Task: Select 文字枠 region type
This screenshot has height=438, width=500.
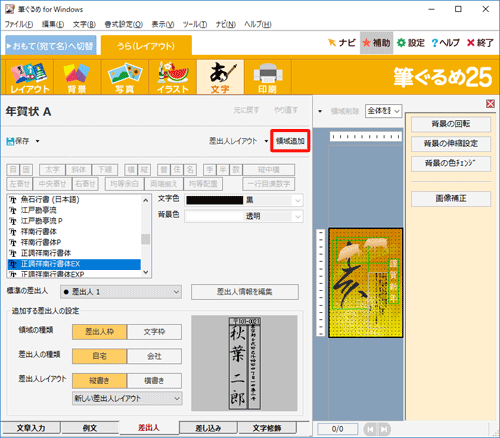Action: click(x=154, y=332)
